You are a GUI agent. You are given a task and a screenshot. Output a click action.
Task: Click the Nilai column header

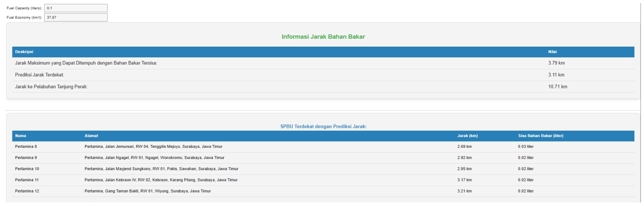(552, 52)
